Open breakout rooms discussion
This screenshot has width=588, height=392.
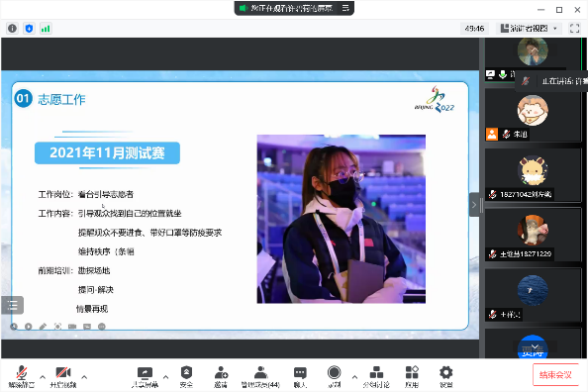pos(376,376)
